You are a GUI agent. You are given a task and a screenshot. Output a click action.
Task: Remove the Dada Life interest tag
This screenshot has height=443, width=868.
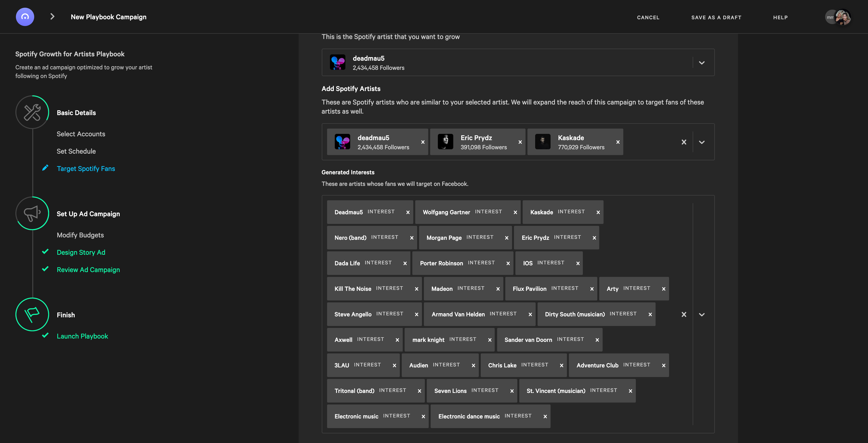405,263
